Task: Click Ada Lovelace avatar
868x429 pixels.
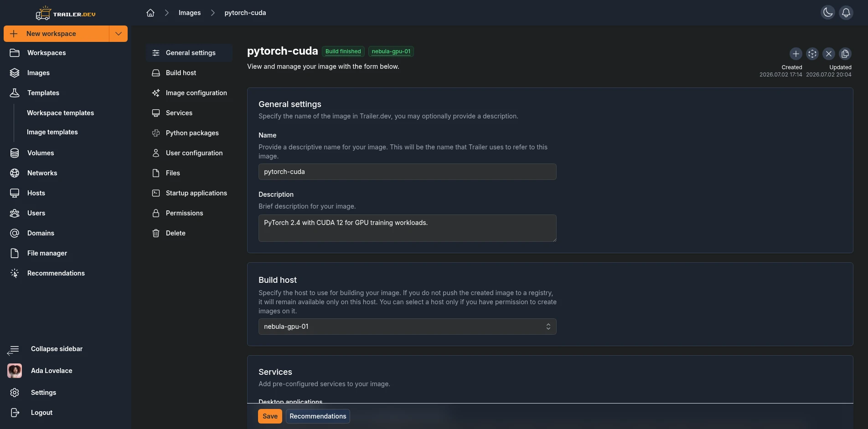Action: coord(15,371)
